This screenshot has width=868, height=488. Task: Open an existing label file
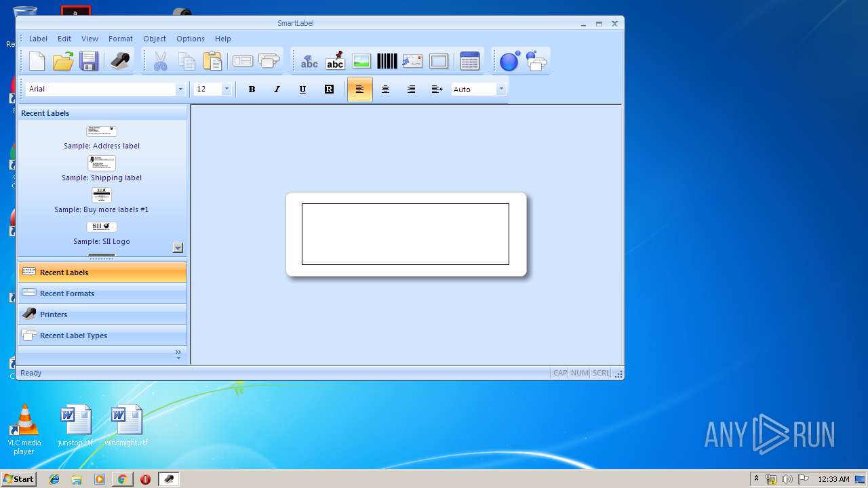(63, 62)
